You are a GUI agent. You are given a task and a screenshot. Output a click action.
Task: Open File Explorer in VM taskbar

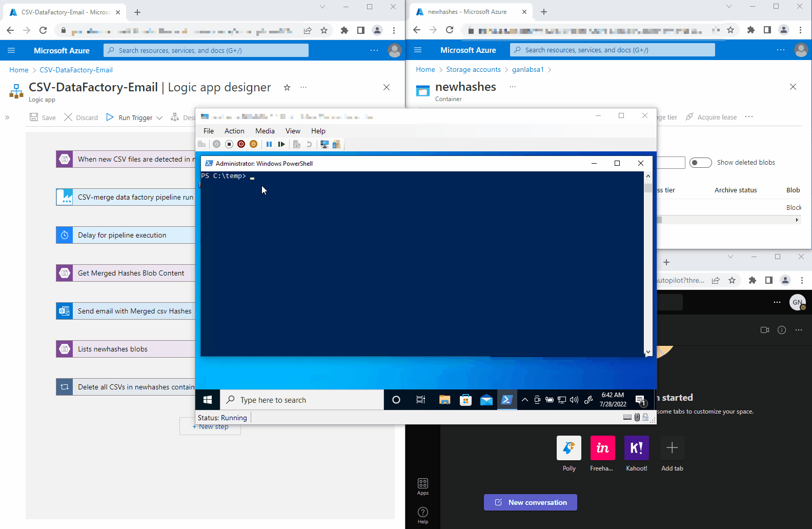(x=444, y=400)
